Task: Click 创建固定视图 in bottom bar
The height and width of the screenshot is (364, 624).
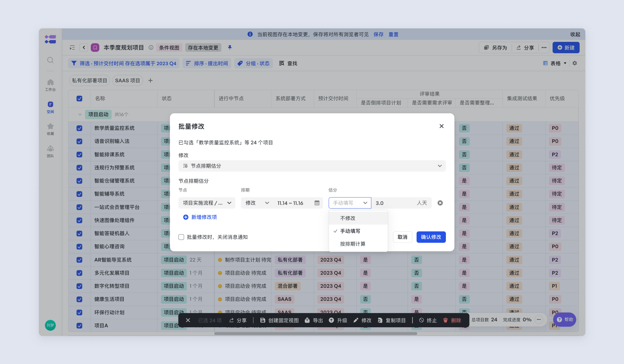Action: tap(279, 320)
